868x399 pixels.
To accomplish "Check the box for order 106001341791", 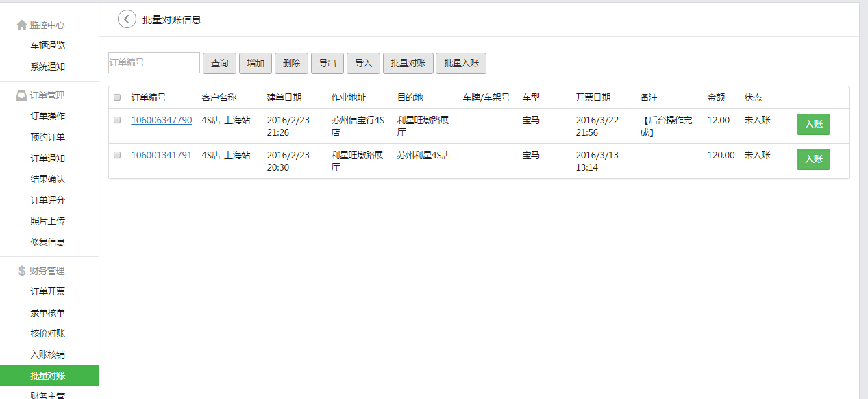I will coord(117,155).
